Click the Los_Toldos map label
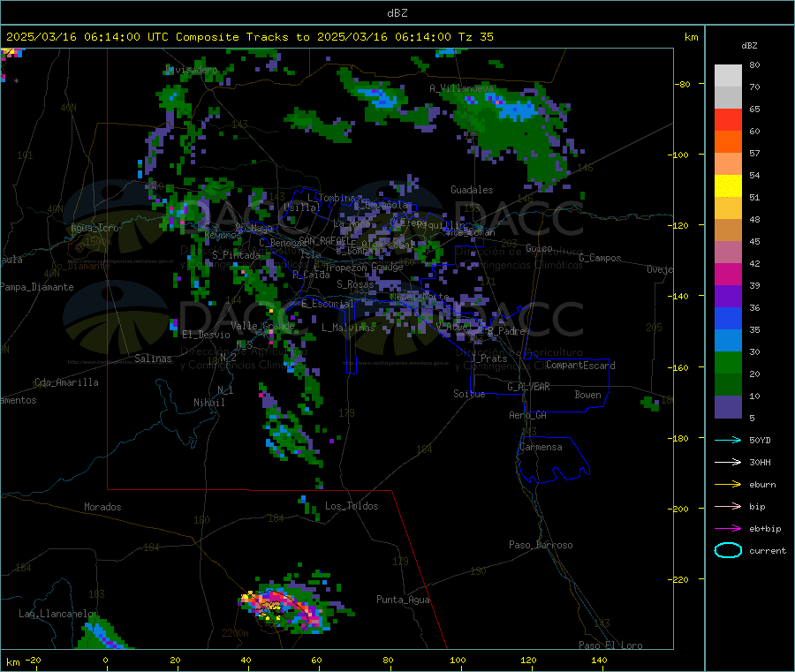 click(352, 506)
